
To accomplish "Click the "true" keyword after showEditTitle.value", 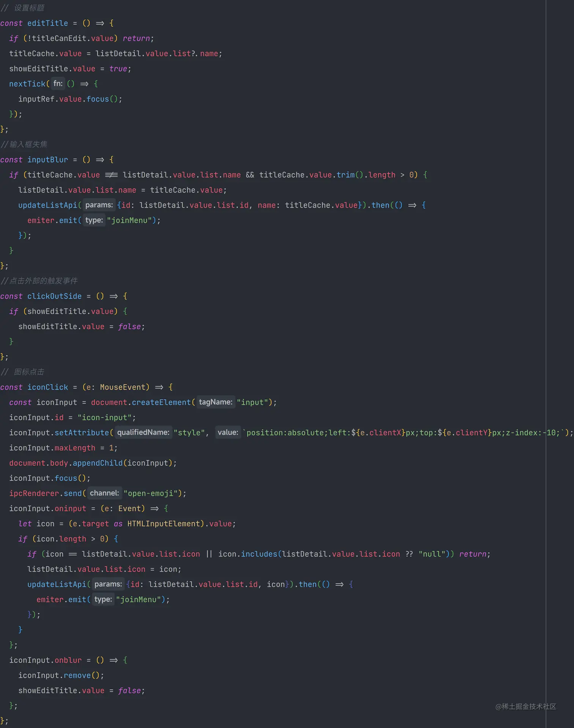I will point(118,69).
